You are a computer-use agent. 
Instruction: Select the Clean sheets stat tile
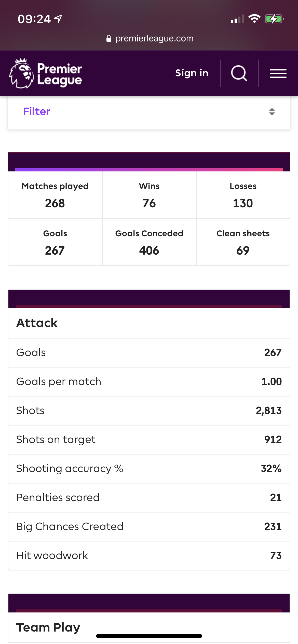click(243, 242)
